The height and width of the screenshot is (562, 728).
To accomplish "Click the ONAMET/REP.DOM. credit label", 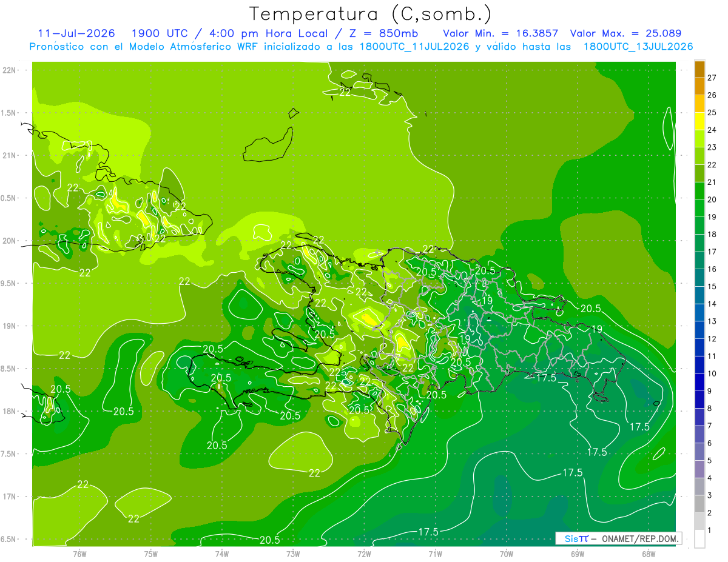I will [x=640, y=538].
